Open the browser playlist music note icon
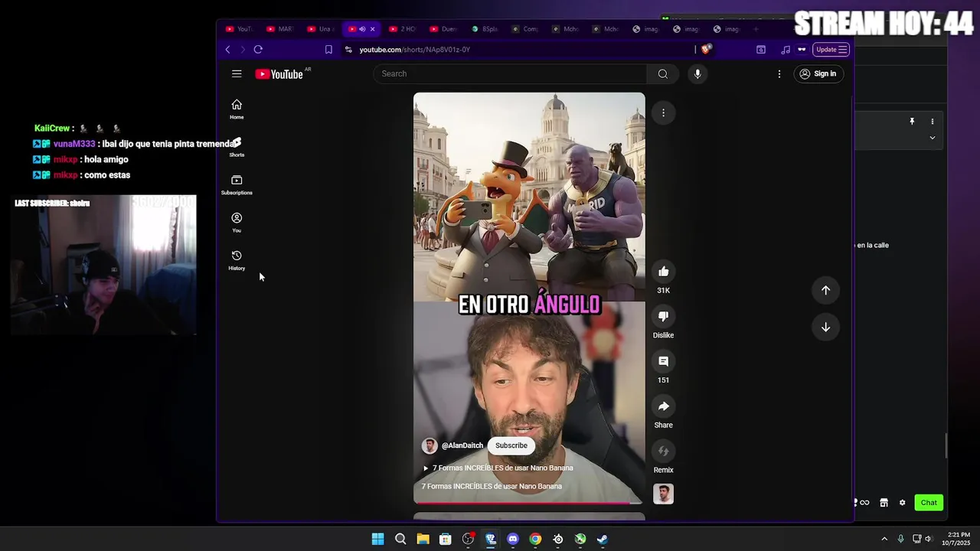This screenshot has width=980, height=551. pyautogui.click(x=786, y=50)
